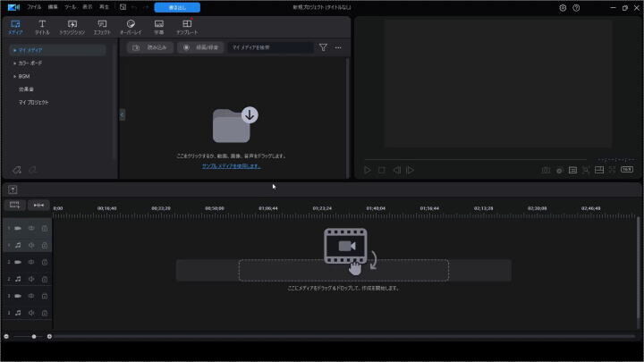This screenshot has width=644, height=362.
Task: Enter full screen preview mode
Action: pyautogui.click(x=613, y=170)
